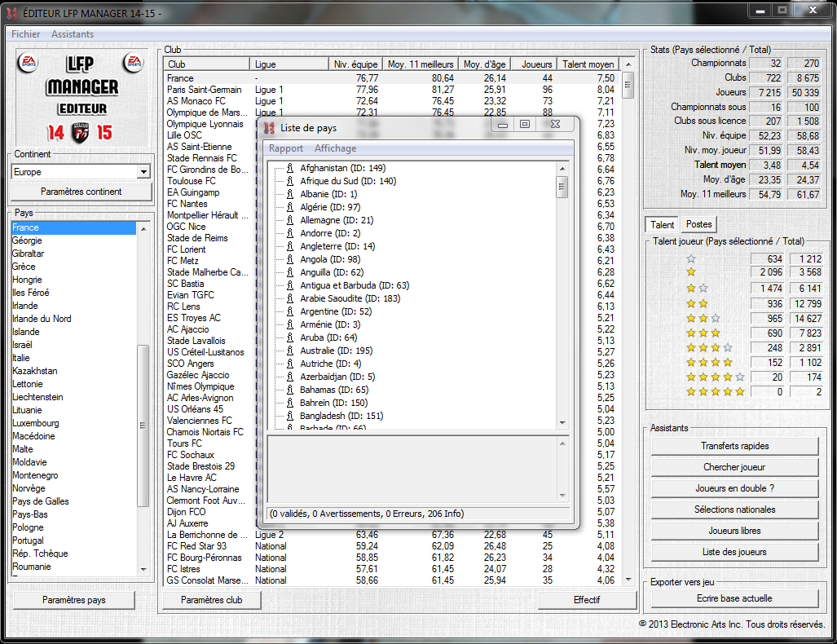The width and height of the screenshot is (837, 644).
Task: Click the pawn icon next to Aruba
Action: pos(290,337)
